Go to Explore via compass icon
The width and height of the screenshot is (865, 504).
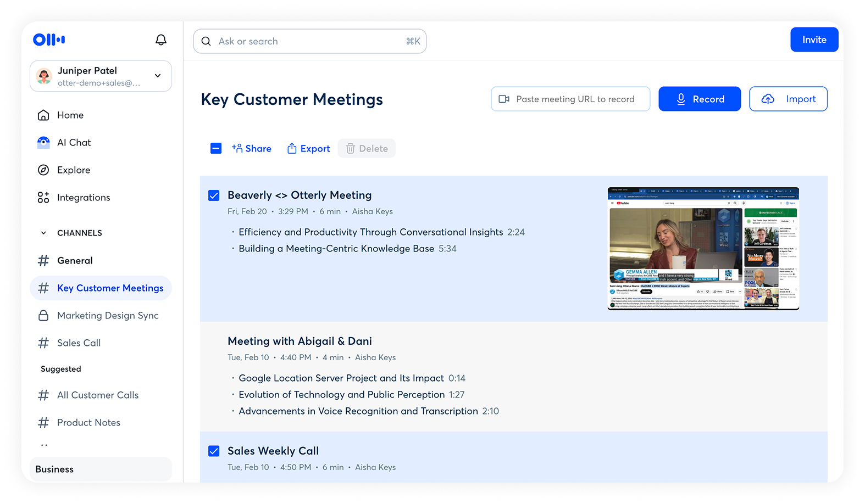(43, 170)
